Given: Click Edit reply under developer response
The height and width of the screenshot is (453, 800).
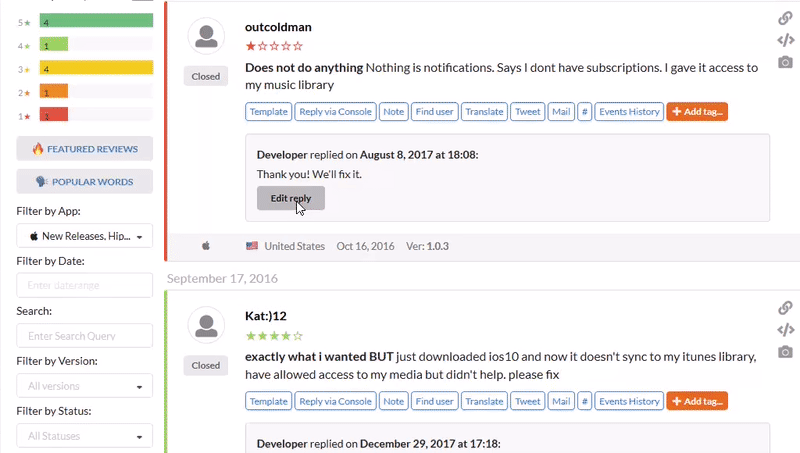Looking at the screenshot, I should 290,198.
